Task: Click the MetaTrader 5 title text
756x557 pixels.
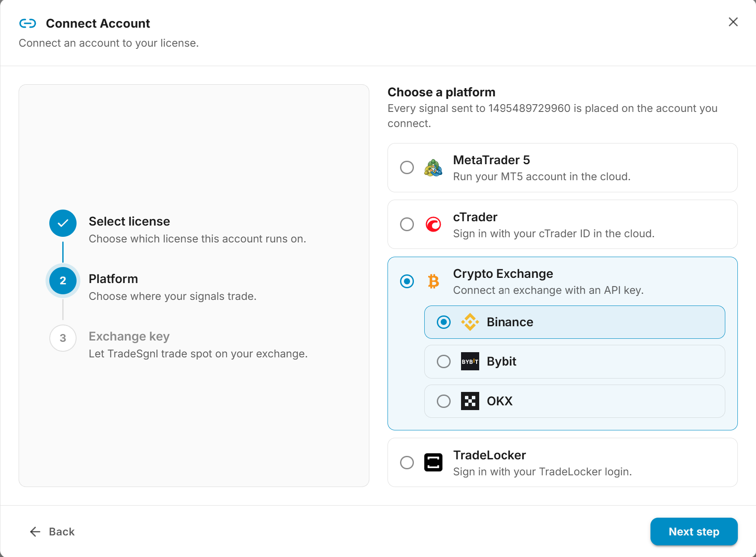Action: (x=491, y=160)
